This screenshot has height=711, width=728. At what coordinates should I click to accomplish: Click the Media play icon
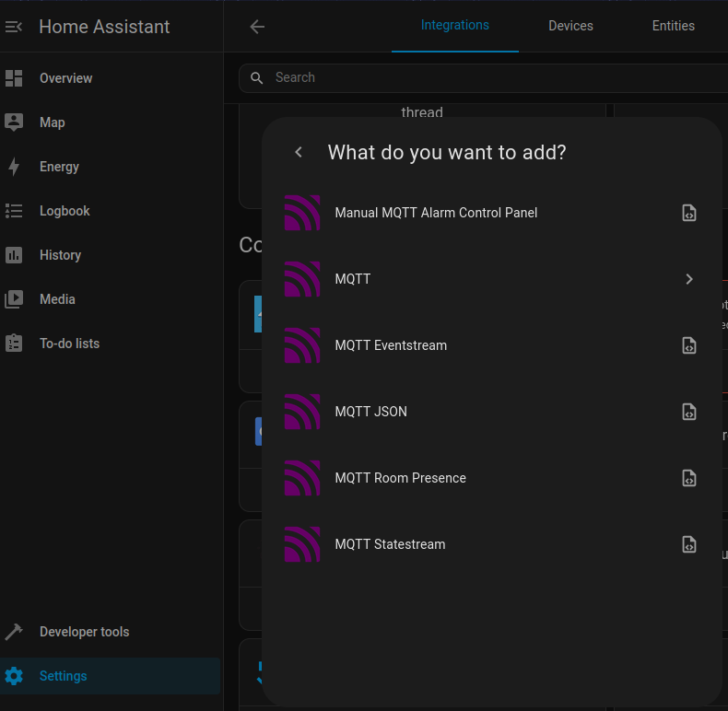click(14, 299)
